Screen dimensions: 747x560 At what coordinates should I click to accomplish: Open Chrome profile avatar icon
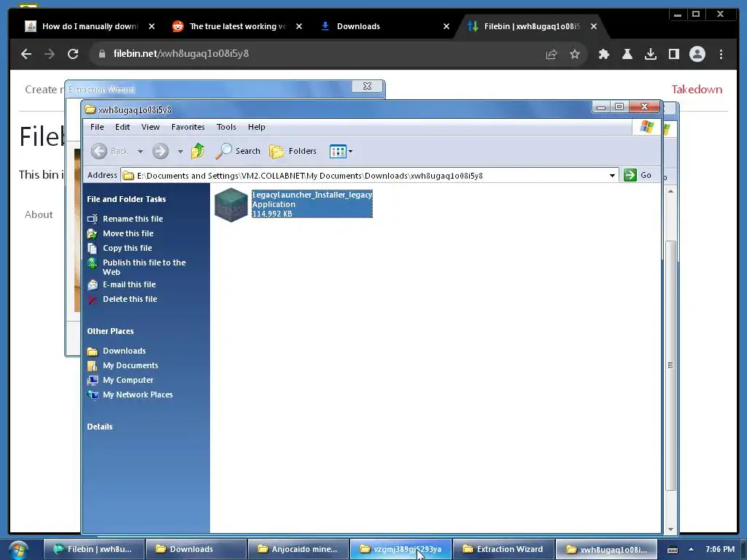(697, 54)
